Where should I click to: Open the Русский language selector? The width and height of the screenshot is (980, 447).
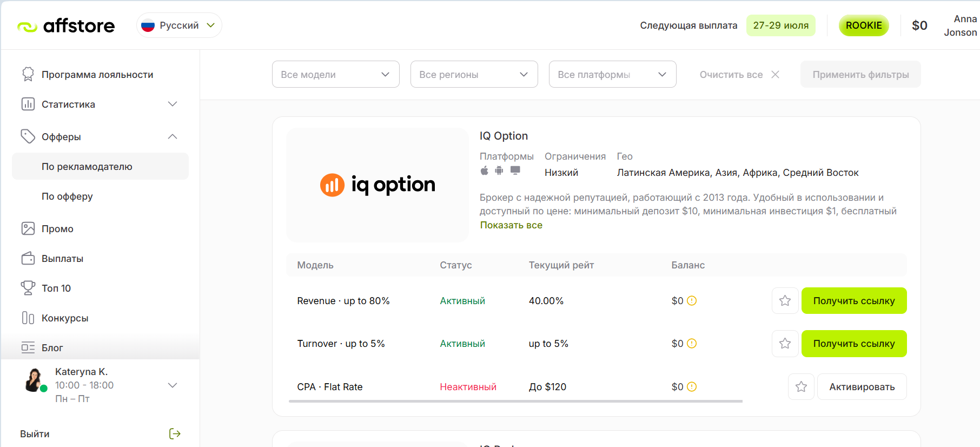point(179,25)
